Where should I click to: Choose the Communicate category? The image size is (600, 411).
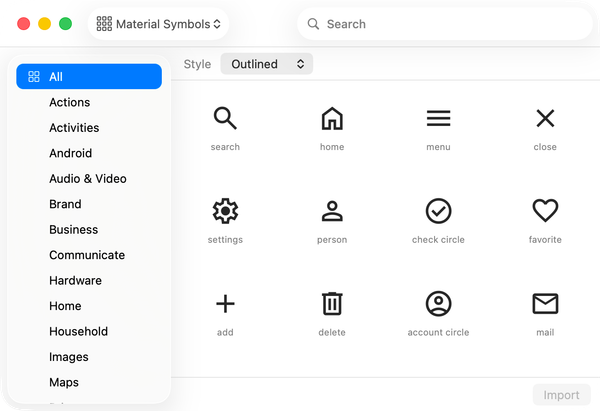(89, 255)
